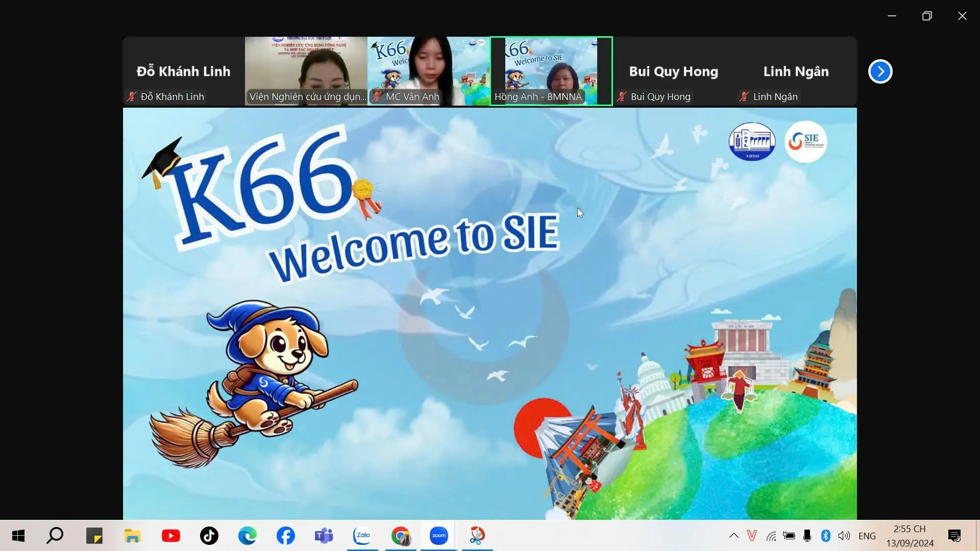Launch TikTok from the taskbar

(209, 535)
